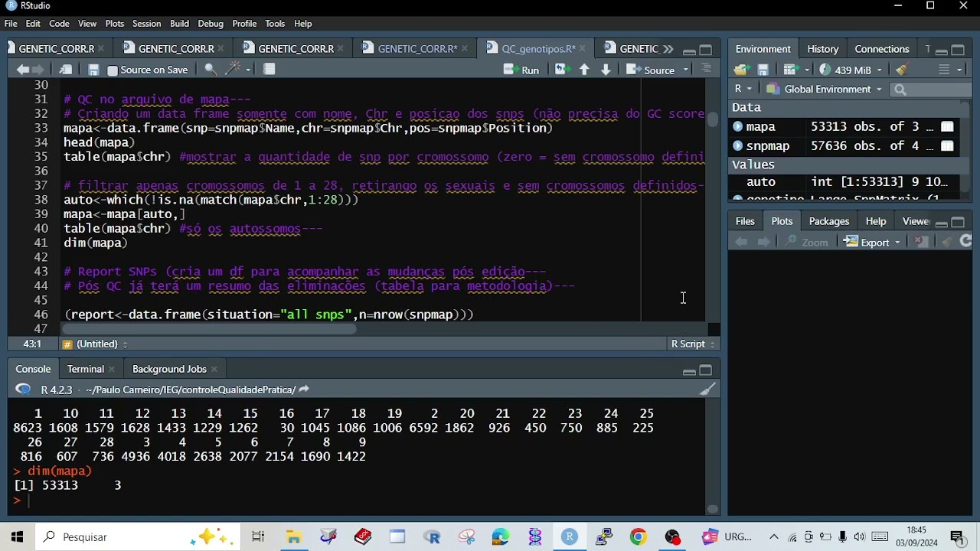Open the Session menu

[x=146, y=24]
